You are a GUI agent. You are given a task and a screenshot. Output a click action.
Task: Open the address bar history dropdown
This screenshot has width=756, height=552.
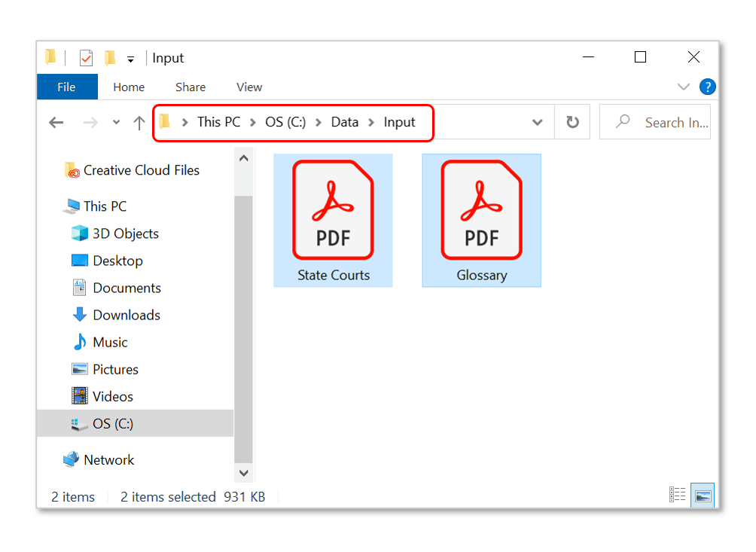[537, 122]
